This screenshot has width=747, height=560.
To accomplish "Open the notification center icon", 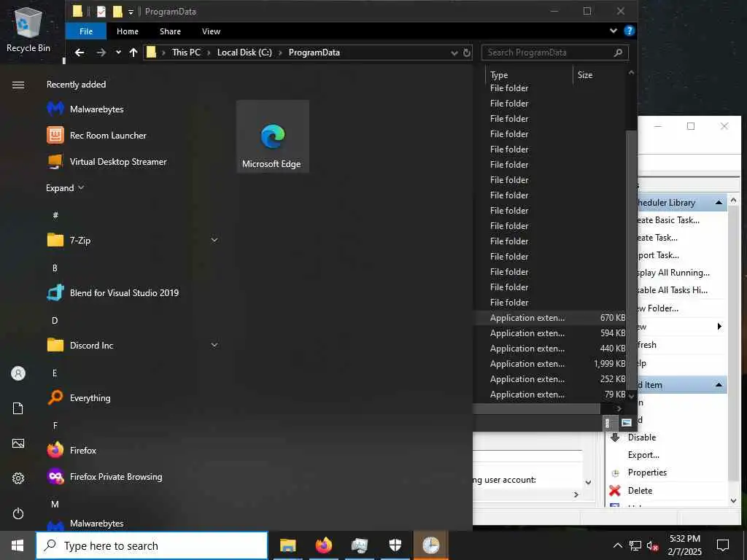I will pos(723,545).
